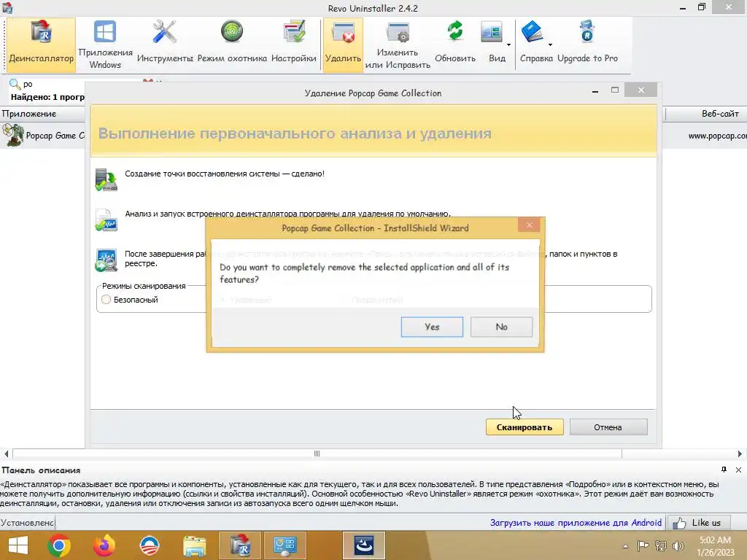This screenshot has width=747, height=560.
Task: Click www.popcap.com website cell
Action: [x=718, y=136]
